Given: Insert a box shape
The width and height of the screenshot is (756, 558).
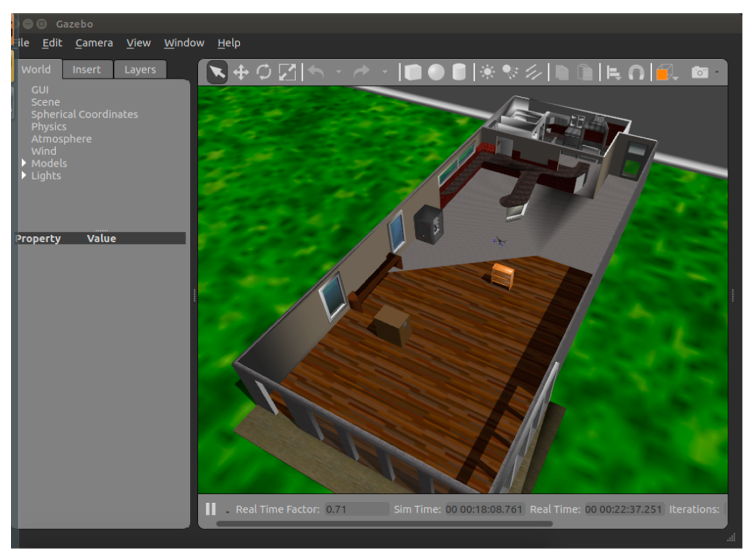Looking at the screenshot, I should 413,72.
